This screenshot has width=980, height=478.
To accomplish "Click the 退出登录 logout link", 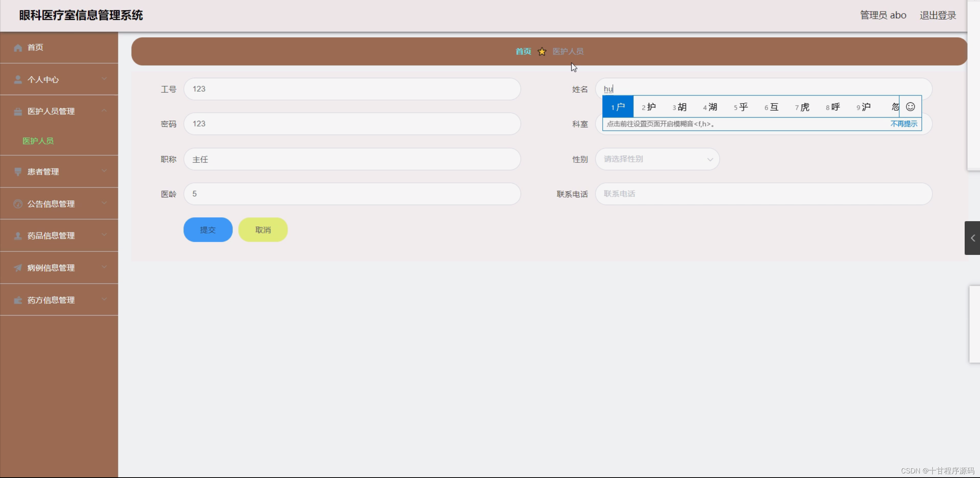I will (x=937, y=15).
